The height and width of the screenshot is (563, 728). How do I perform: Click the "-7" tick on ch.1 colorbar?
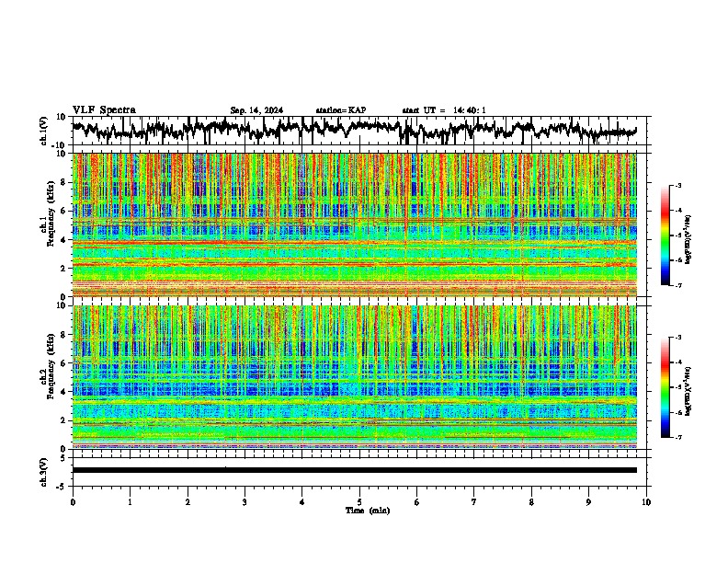click(x=677, y=285)
